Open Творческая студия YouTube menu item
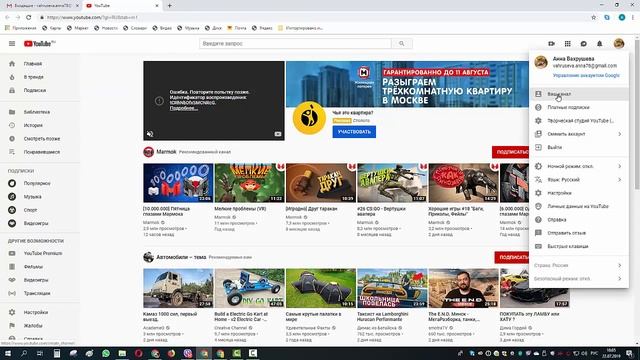This screenshot has height=360, width=640. pos(579,121)
